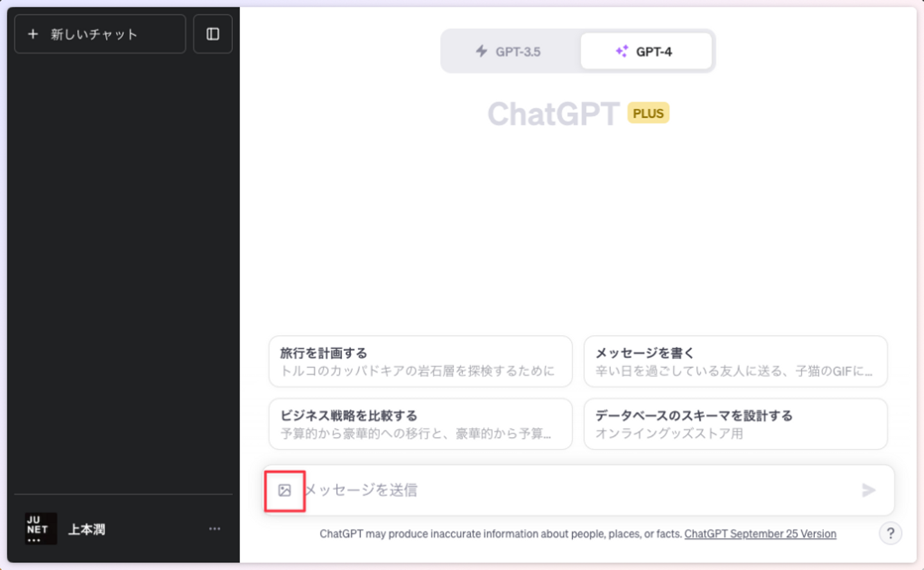The width and height of the screenshot is (924, 570).
Task: Choose the メッセージを書く suggestion card
Action: click(x=735, y=362)
